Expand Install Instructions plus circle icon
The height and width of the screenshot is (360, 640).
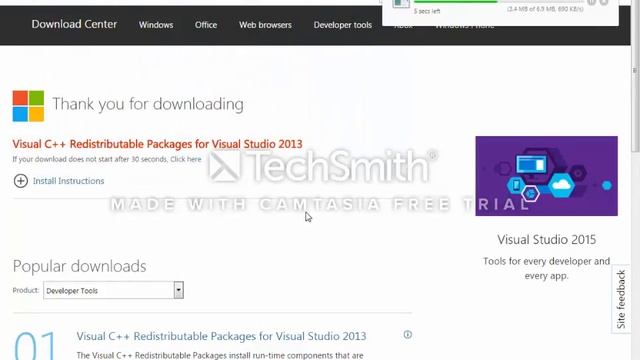(x=21, y=181)
